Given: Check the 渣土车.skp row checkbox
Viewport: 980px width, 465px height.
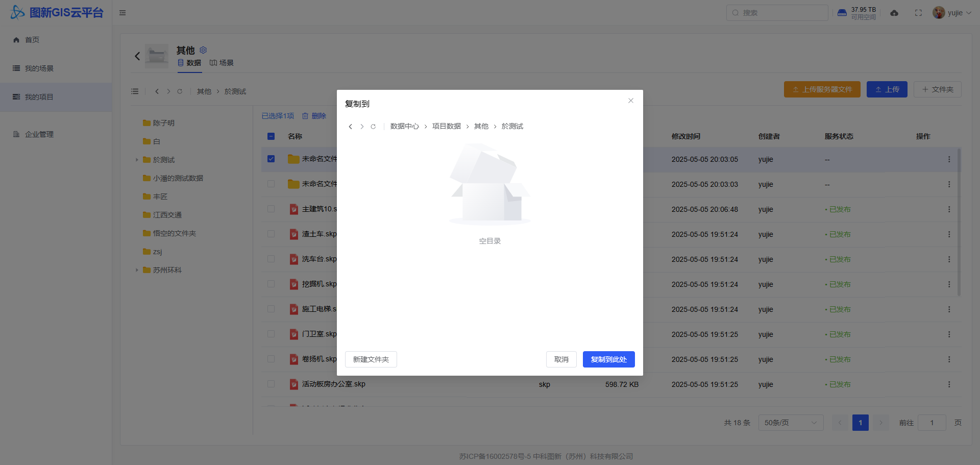Looking at the screenshot, I should (x=271, y=234).
